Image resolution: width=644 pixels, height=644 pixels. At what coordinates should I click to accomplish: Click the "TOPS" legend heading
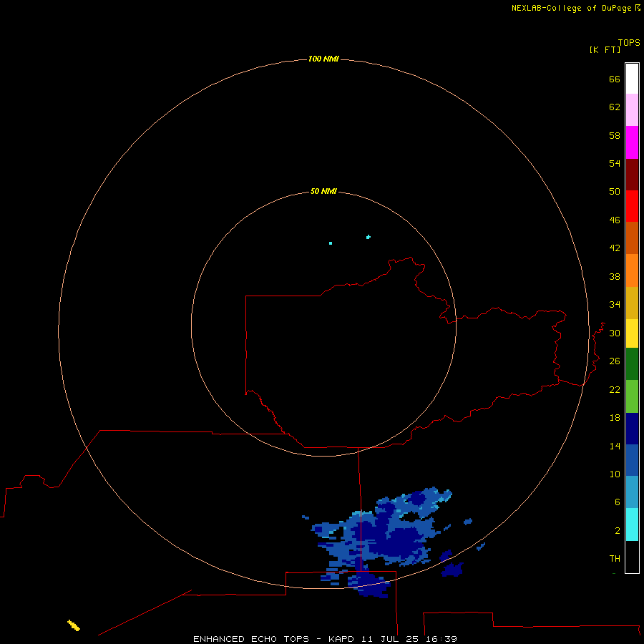point(629,42)
